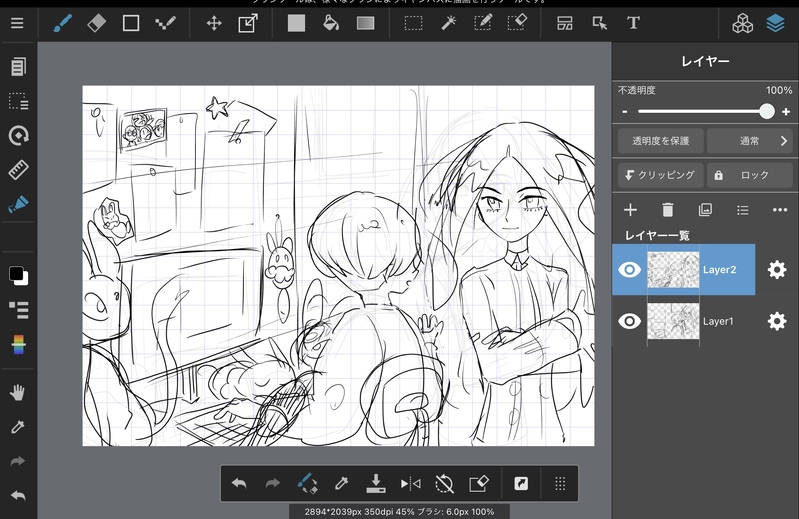Select the Eyedropper in left sidebar
The height and width of the screenshot is (519, 799).
(18, 427)
